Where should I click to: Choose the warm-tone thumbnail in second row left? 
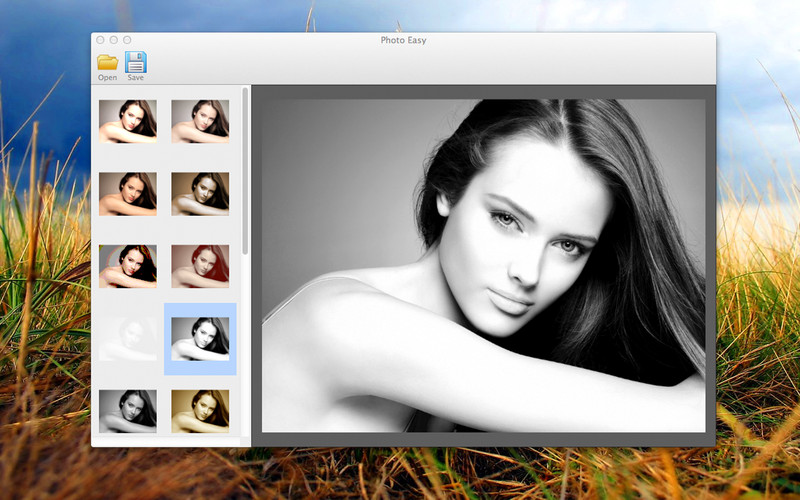pyautogui.click(x=127, y=194)
